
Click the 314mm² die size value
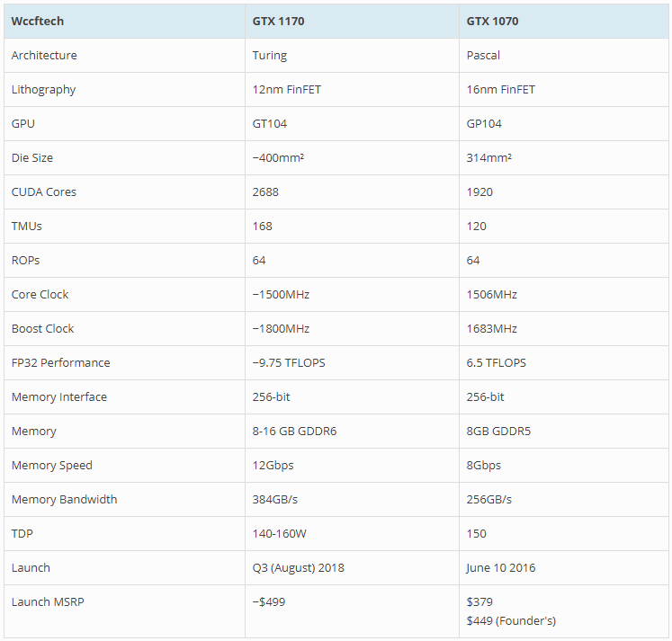[x=488, y=157]
